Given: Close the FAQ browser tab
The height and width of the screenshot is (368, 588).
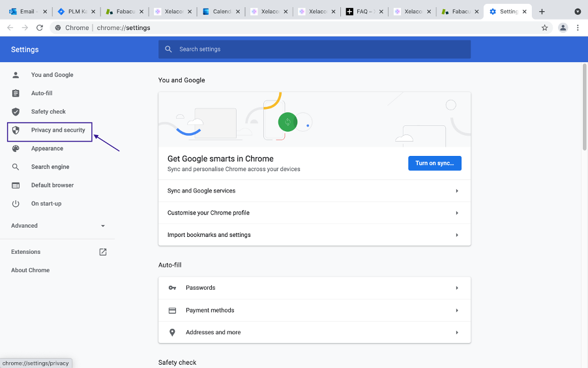Looking at the screenshot, I should point(381,12).
